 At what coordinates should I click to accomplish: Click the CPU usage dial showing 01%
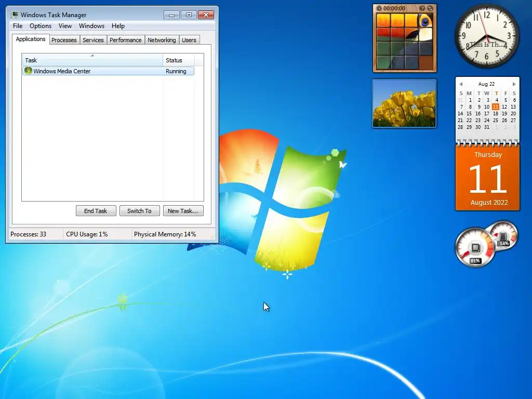pos(475,247)
